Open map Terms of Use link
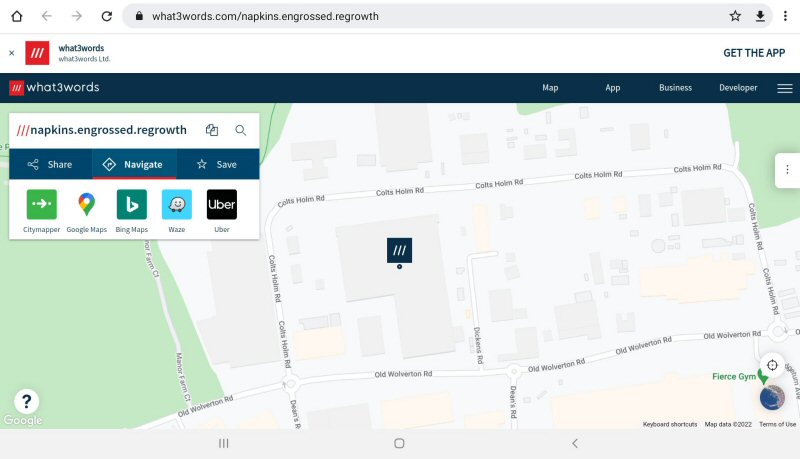 [x=777, y=424]
